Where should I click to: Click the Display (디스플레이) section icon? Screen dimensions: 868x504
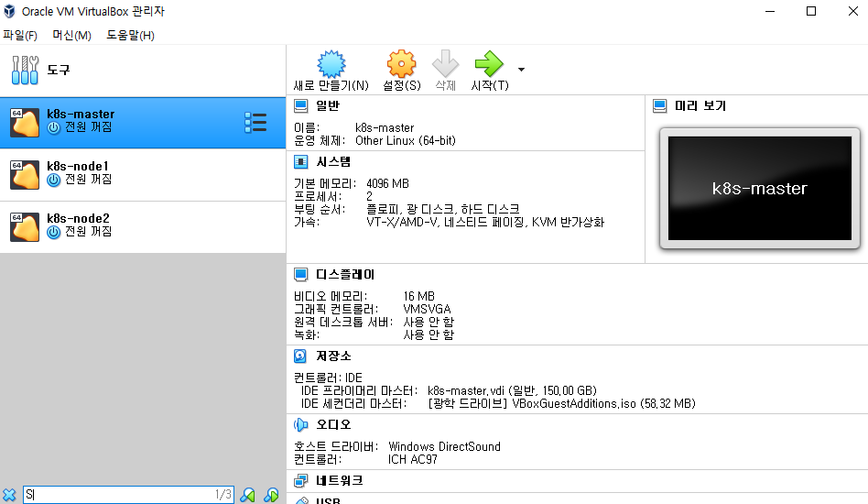pyautogui.click(x=300, y=274)
